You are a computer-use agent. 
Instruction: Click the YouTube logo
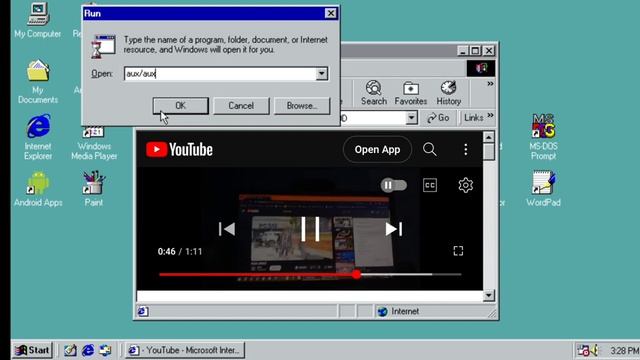(x=179, y=149)
